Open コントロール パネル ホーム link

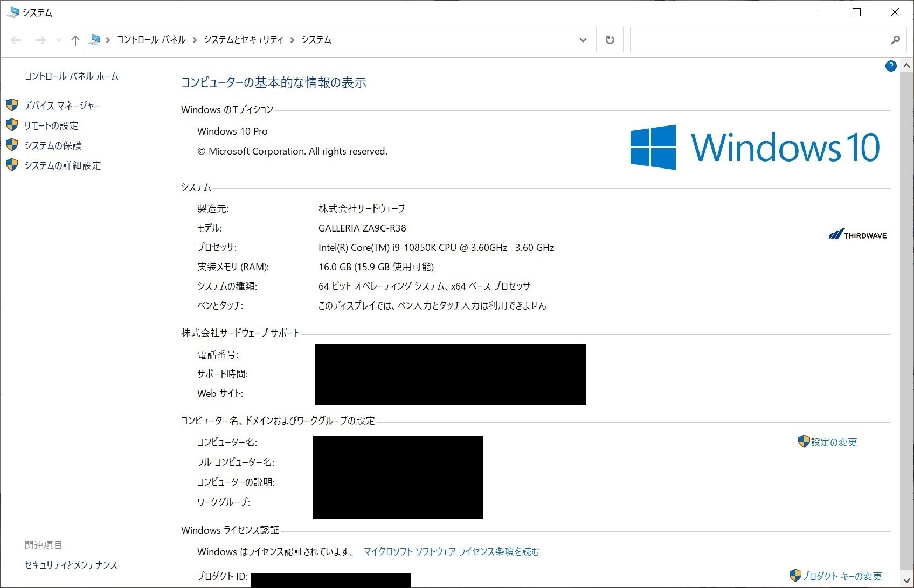(72, 76)
